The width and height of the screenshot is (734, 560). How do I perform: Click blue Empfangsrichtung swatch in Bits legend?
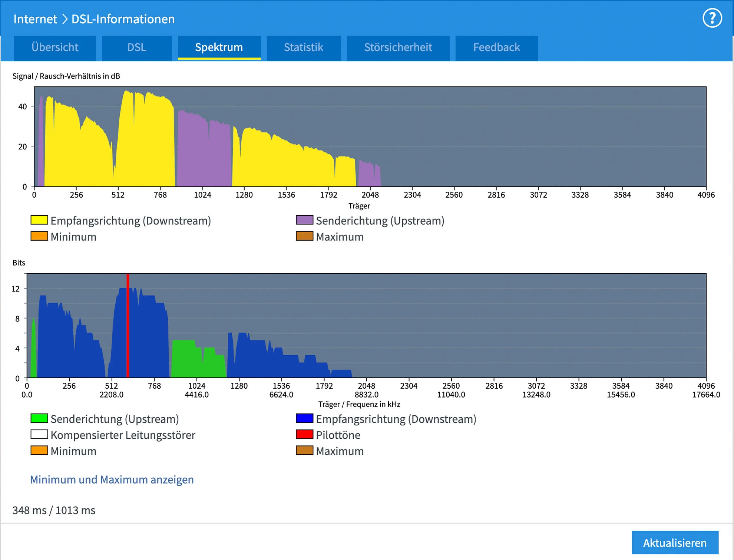point(304,419)
